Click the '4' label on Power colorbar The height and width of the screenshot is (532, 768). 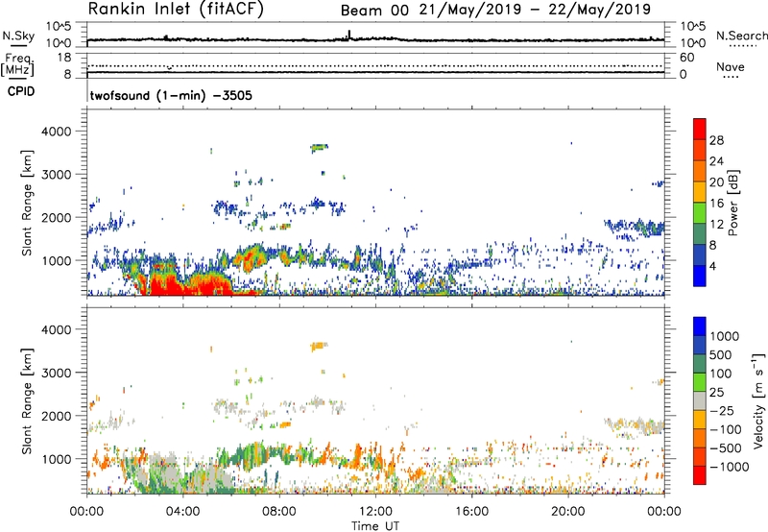point(713,267)
